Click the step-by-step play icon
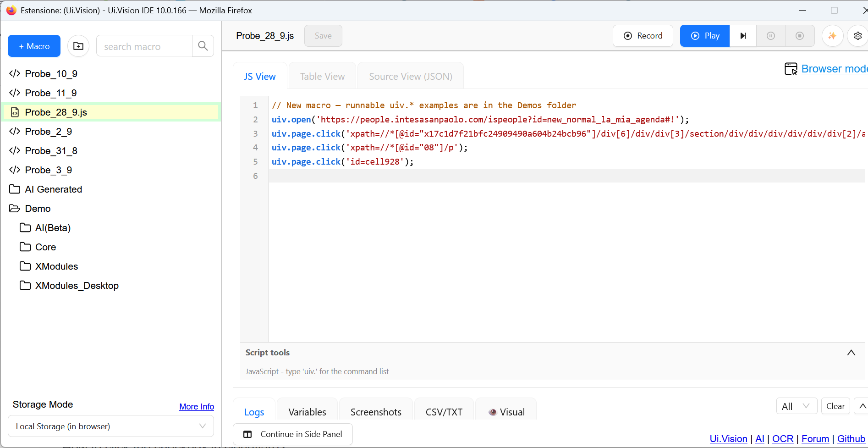Screen dimensions: 868x448 coord(743,36)
